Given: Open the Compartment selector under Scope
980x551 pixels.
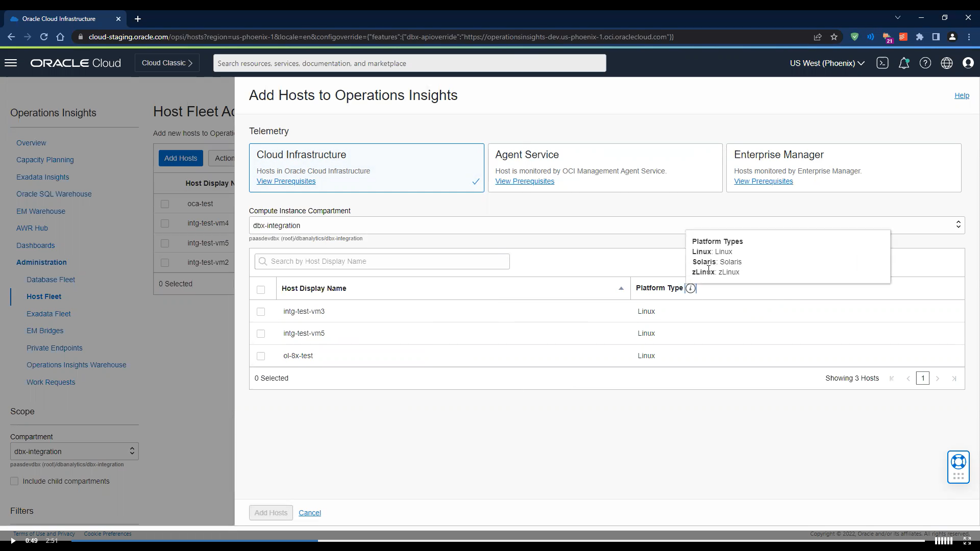Looking at the screenshot, I should [74, 451].
